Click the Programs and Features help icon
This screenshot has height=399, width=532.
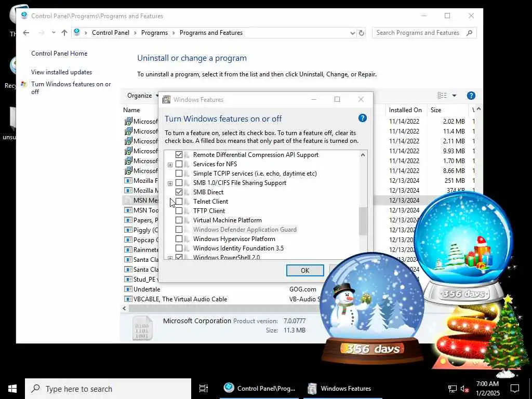(471, 96)
